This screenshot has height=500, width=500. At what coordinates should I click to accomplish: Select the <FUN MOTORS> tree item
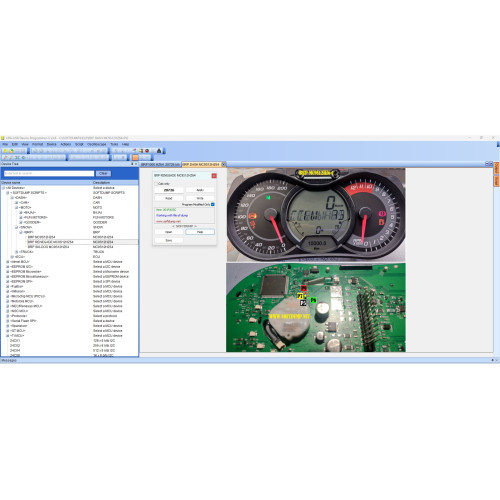point(35,218)
